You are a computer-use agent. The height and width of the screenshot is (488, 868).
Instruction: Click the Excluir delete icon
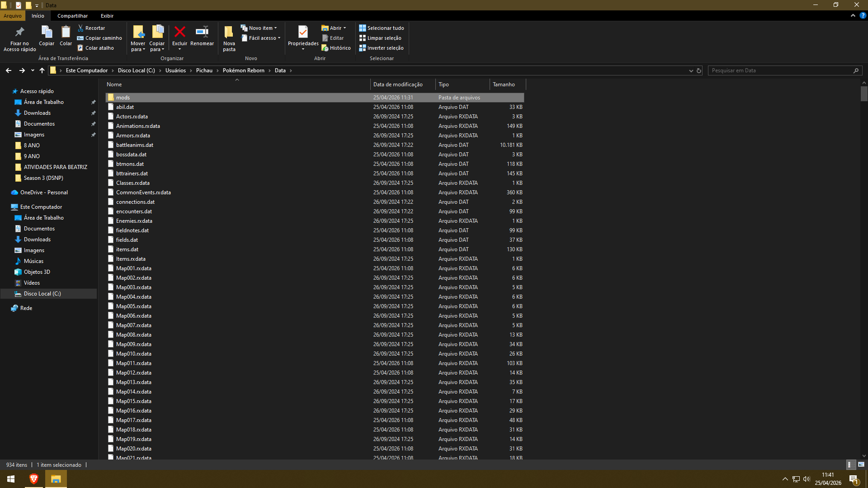click(x=179, y=32)
